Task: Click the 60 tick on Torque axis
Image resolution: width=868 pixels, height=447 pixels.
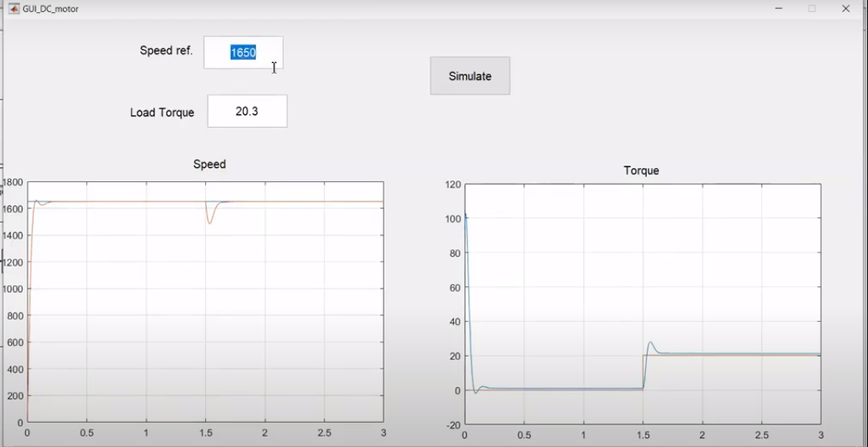Action: coord(455,288)
